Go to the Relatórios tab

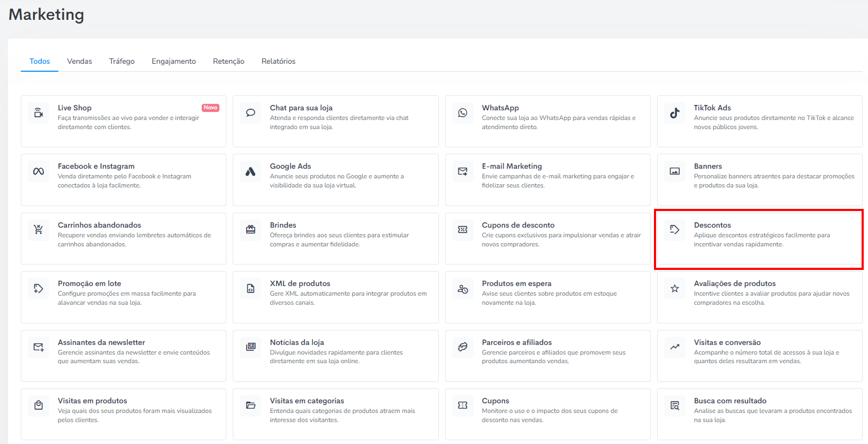[278, 61]
